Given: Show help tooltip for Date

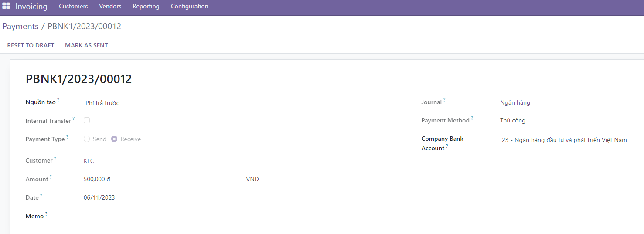Looking at the screenshot, I should 41,195.
